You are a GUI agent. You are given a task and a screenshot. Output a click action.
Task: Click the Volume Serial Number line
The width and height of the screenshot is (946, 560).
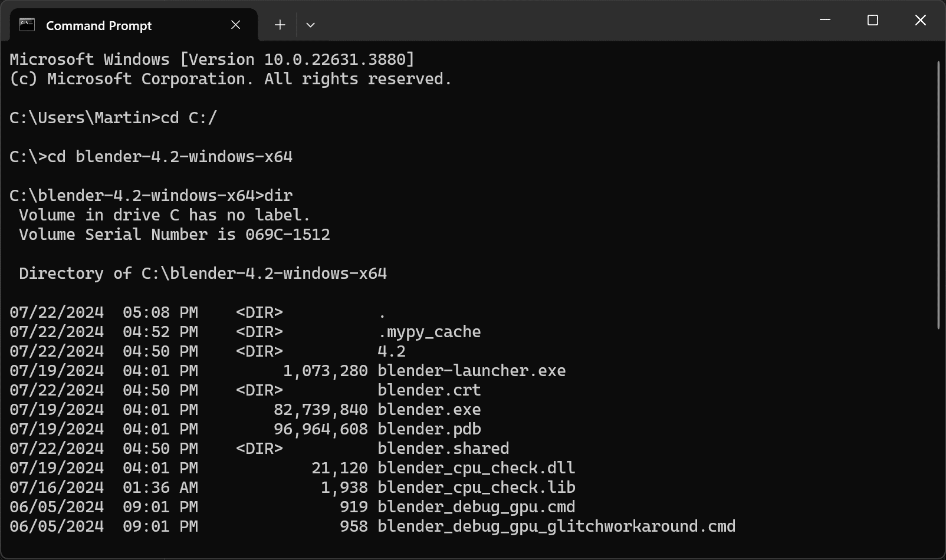[x=173, y=234]
